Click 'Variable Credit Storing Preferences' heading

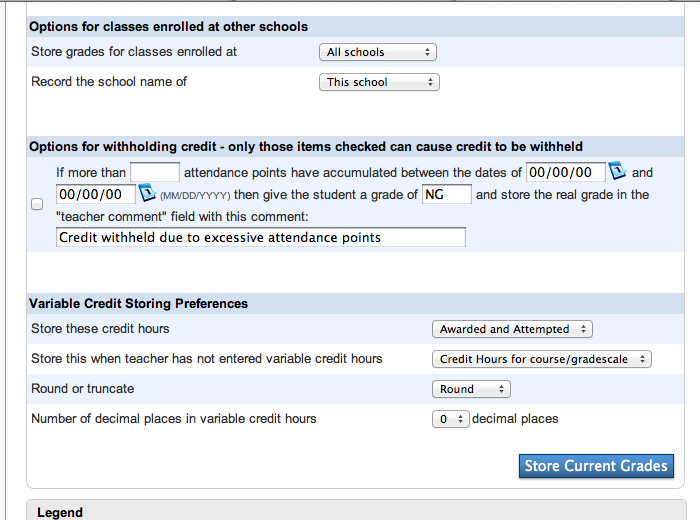point(138,304)
